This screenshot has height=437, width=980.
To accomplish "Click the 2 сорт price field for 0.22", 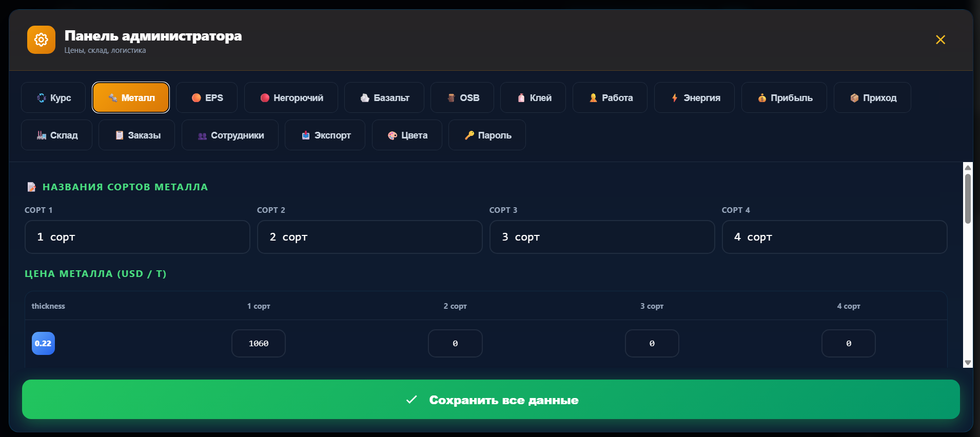I will 455,343.
